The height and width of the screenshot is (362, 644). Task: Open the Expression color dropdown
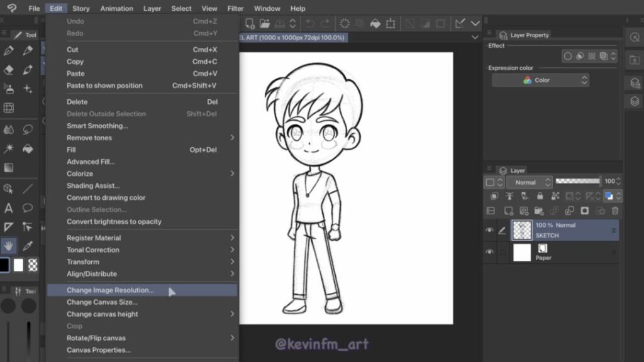(x=540, y=80)
